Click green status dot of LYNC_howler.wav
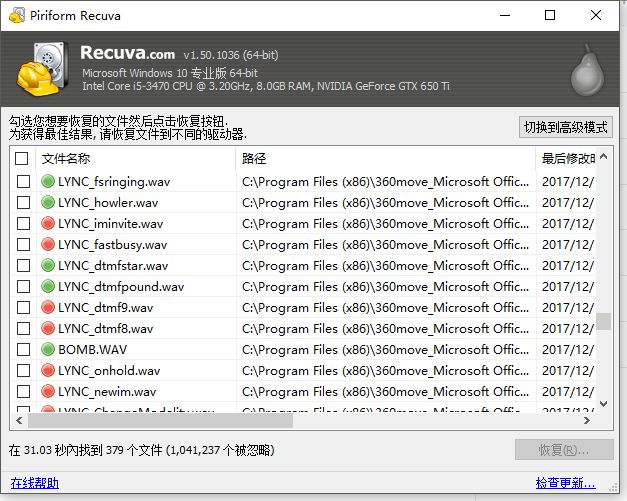This screenshot has width=627, height=501. (48, 202)
